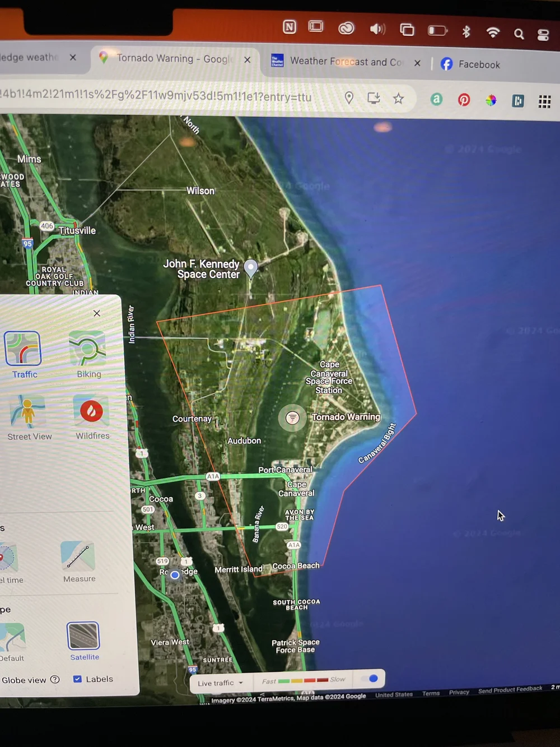Viewport: 560px width, 747px height.
Task: Click the Titusville map label
Action: pyautogui.click(x=77, y=230)
